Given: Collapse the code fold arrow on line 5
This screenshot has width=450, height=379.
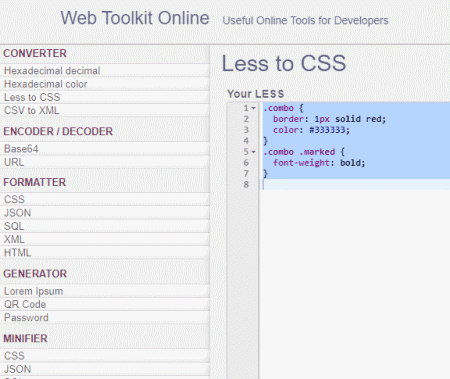Looking at the screenshot, I should click(253, 152).
